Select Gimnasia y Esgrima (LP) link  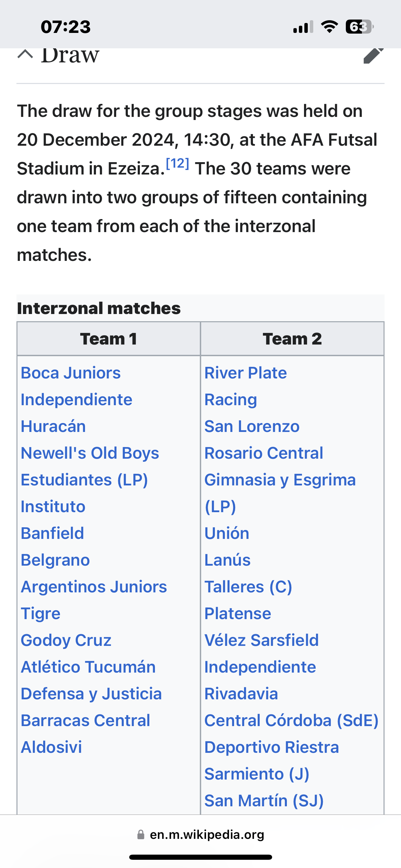pyautogui.click(x=280, y=493)
